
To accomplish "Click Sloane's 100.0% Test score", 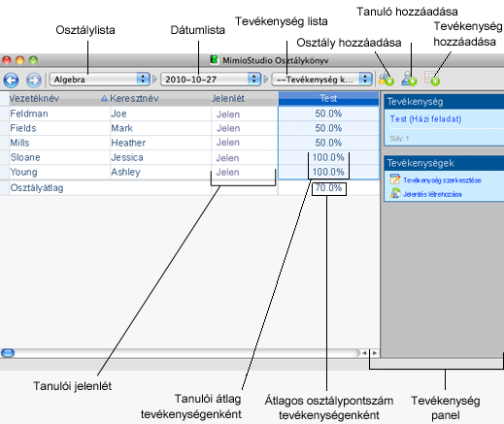I will [328, 157].
